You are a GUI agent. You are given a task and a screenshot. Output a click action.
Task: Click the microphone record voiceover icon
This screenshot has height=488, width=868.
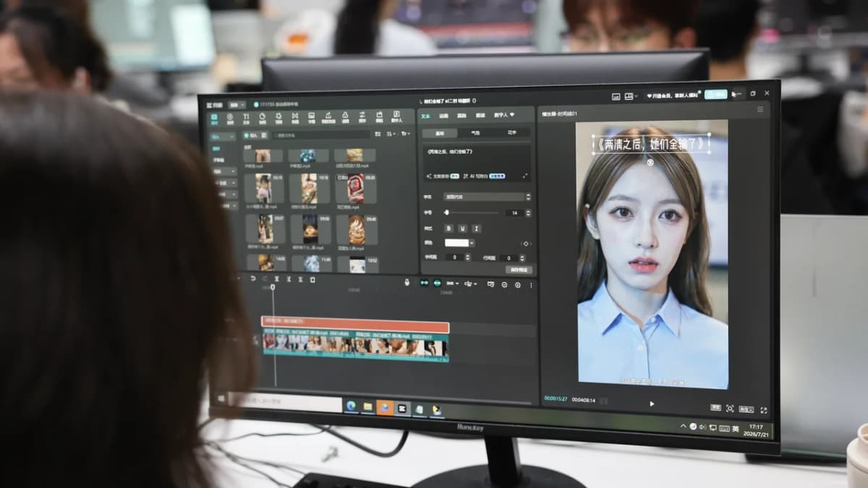pos(407,283)
